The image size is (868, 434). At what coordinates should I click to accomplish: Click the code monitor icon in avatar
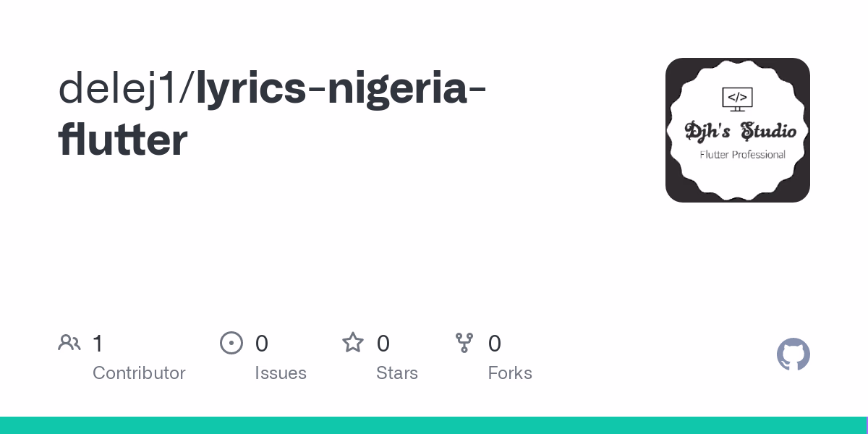click(737, 99)
